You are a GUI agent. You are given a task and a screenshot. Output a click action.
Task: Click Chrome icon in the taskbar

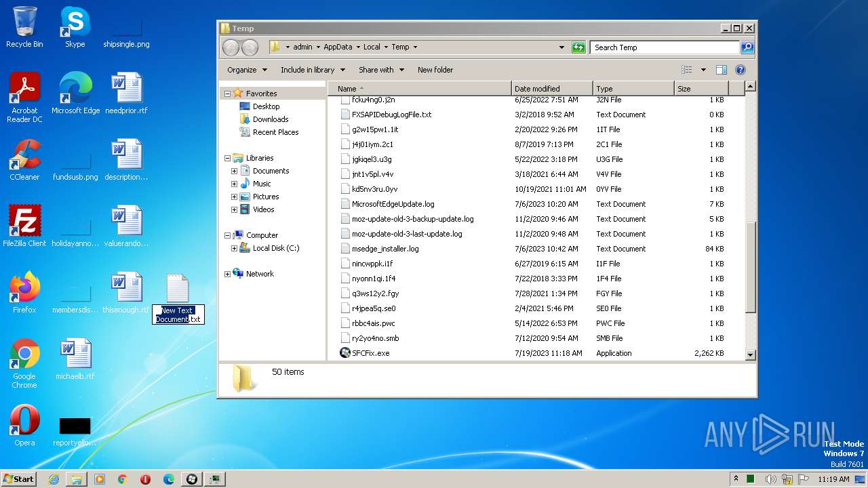(x=123, y=479)
